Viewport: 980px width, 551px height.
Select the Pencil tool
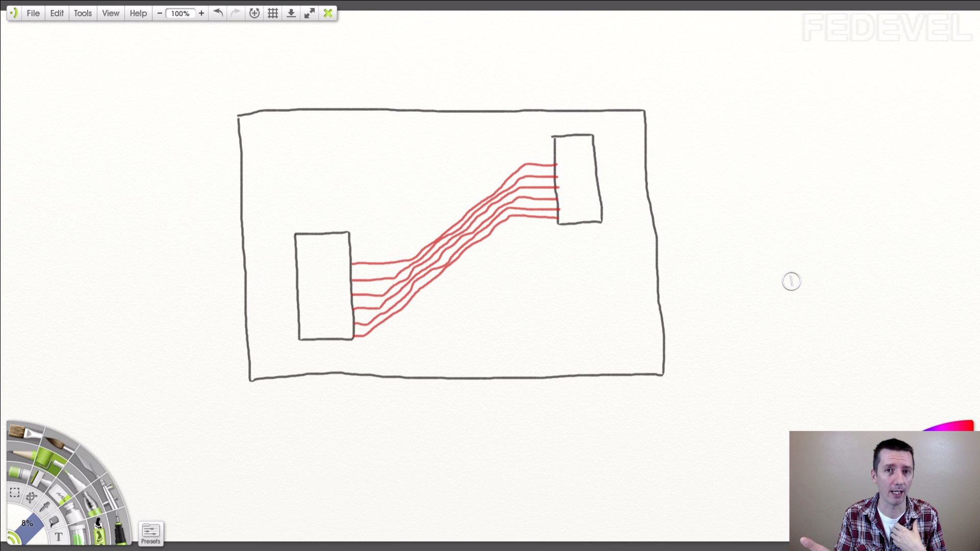[x=22, y=453]
